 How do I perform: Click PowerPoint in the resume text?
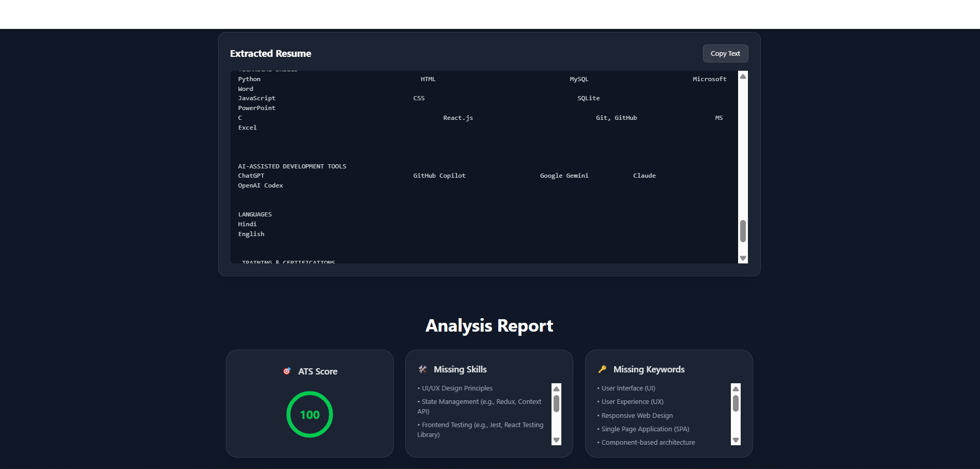click(x=256, y=108)
